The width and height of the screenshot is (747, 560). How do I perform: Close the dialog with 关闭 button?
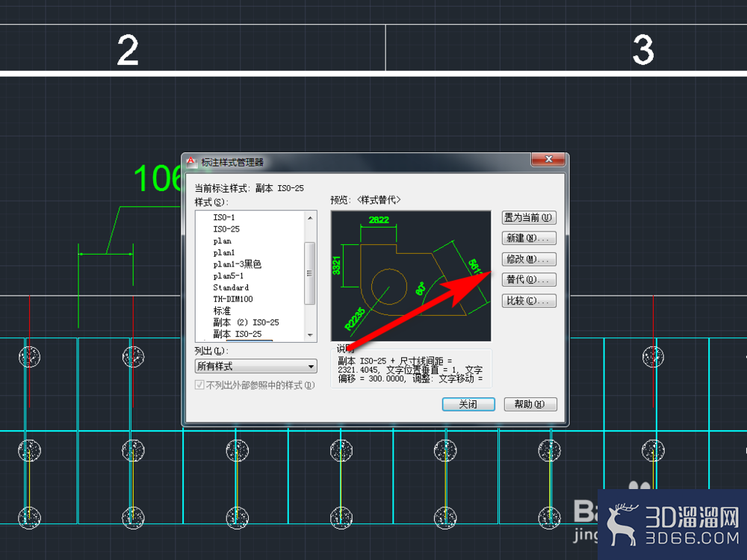point(468,404)
